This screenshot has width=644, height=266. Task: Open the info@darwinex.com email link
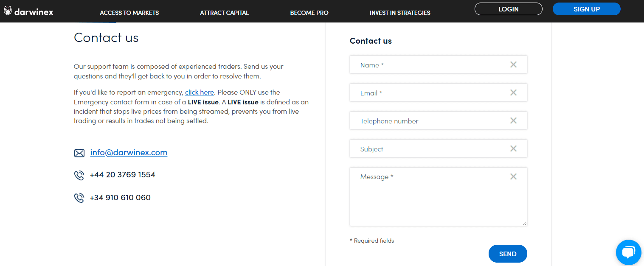click(x=129, y=152)
